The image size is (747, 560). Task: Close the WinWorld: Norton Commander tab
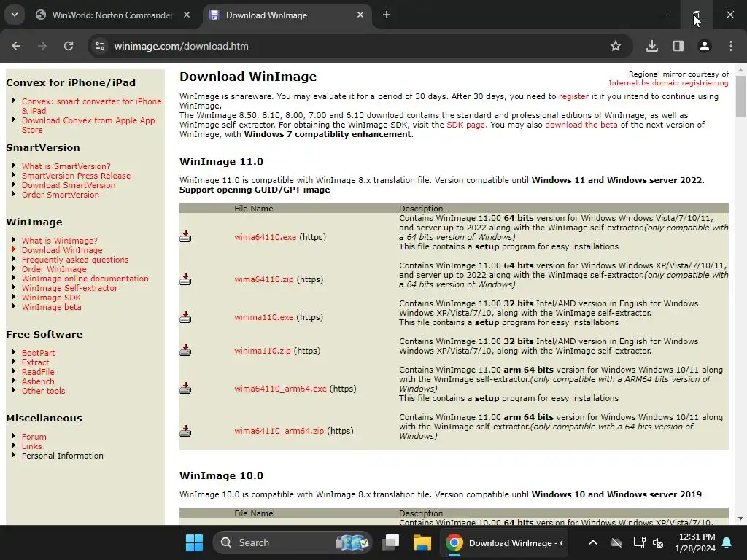187,15
